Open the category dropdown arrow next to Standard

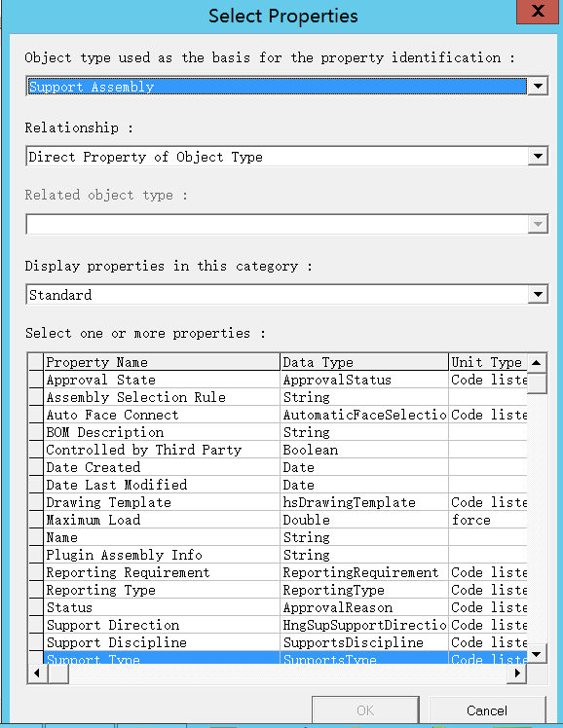click(538, 294)
